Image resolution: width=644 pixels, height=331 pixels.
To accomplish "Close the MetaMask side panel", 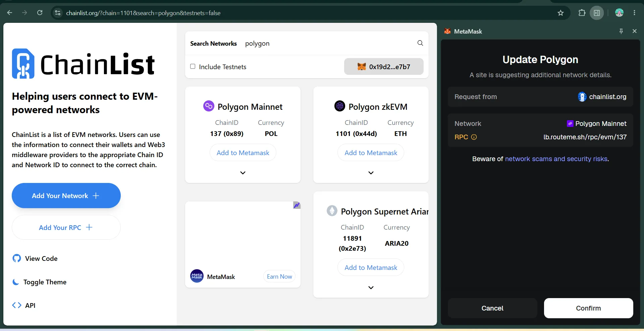I will click(x=634, y=31).
